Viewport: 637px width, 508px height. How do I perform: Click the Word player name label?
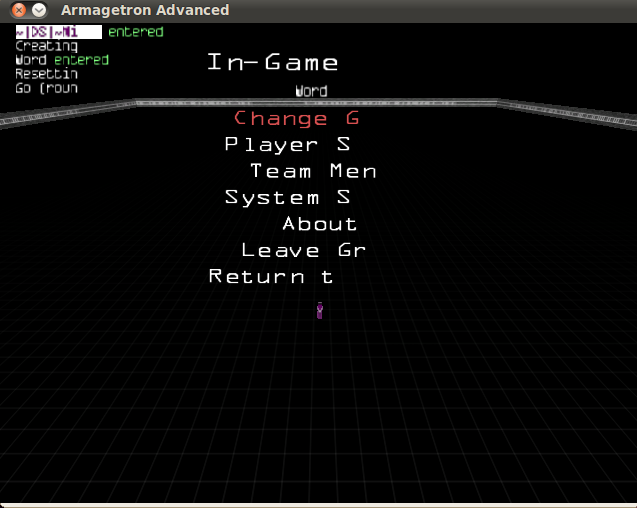(311, 92)
